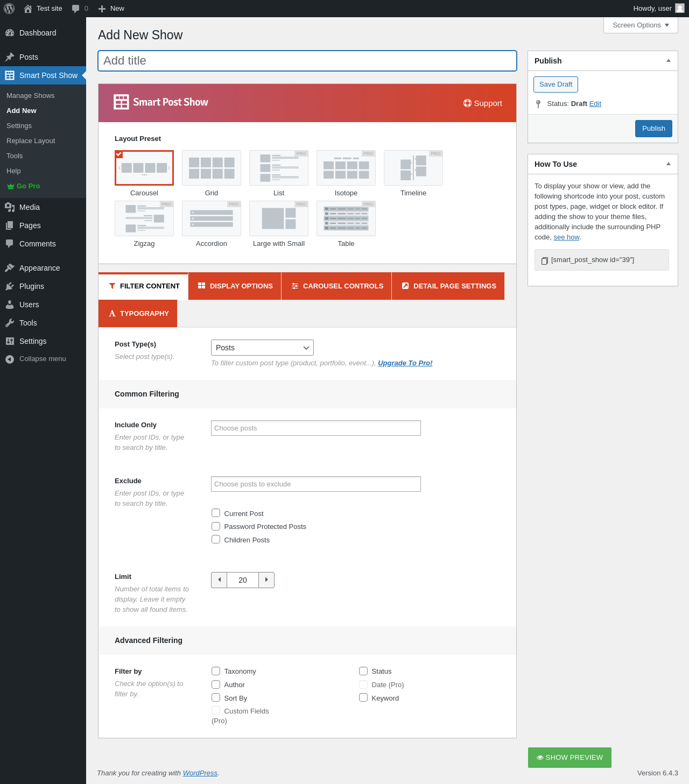Open Manage Shows submenu item
This screenshot has width=689, height=784.
tap(31, 96)
